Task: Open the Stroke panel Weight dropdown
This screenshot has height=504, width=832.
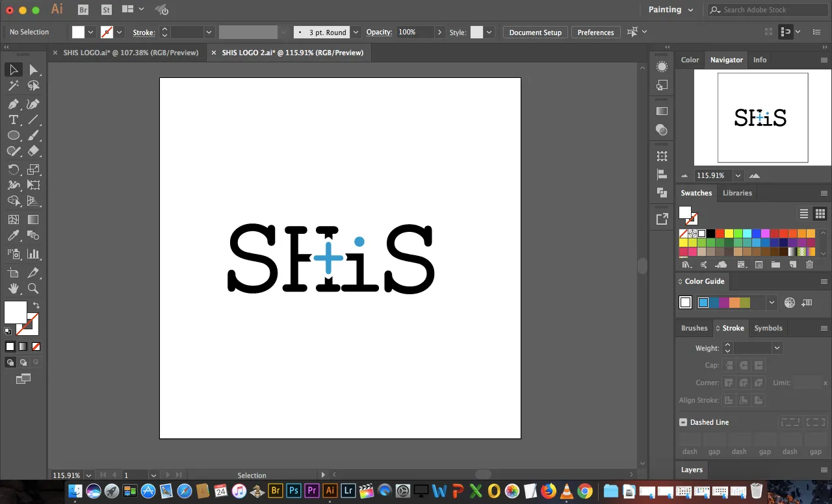Action: coord(777,348)
